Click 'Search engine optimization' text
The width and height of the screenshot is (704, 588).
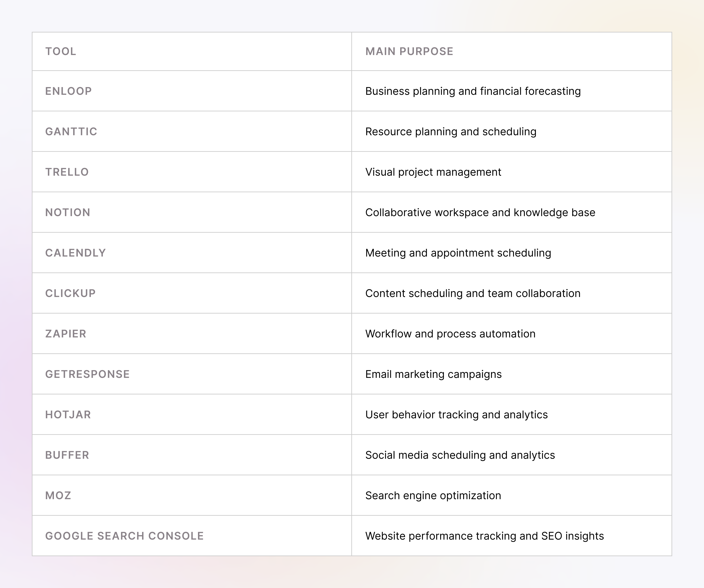click(x=433, y=495)
